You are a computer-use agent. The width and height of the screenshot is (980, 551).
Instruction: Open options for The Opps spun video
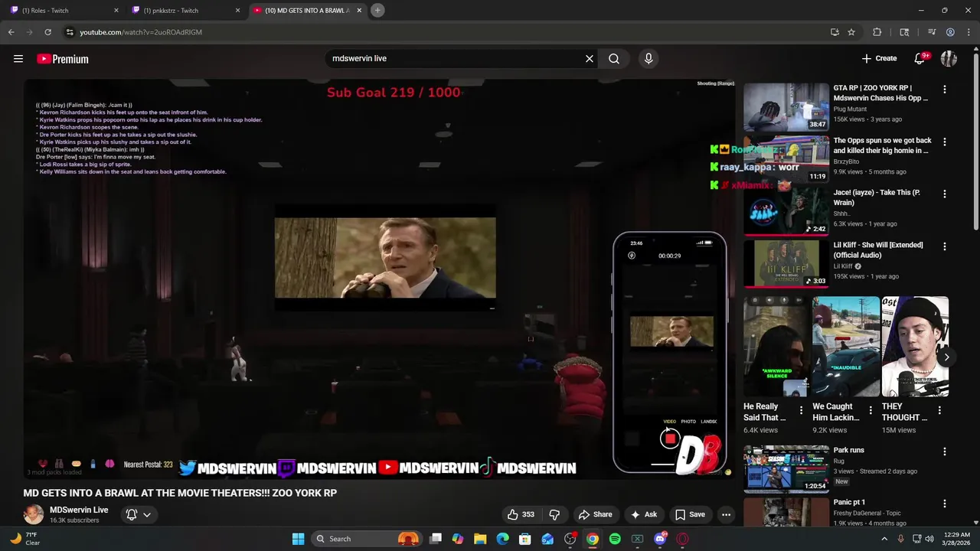pos(945,142)
